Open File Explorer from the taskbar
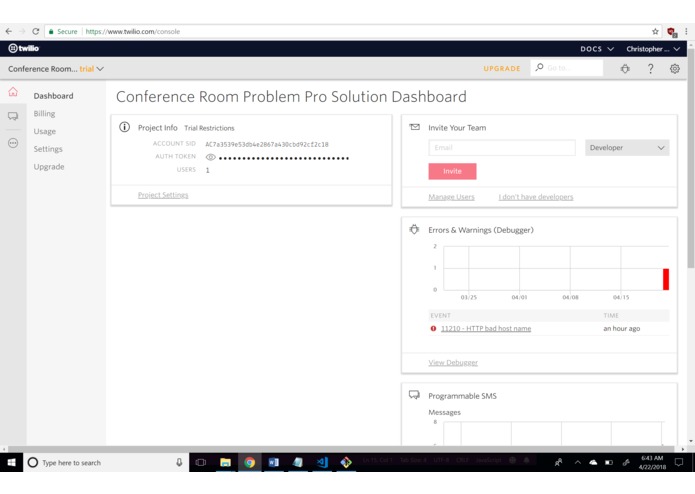 [225, 462]
